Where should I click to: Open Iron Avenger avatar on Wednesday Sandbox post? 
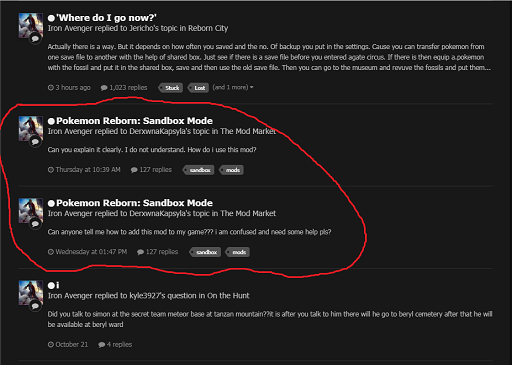(x=30, y=211)
